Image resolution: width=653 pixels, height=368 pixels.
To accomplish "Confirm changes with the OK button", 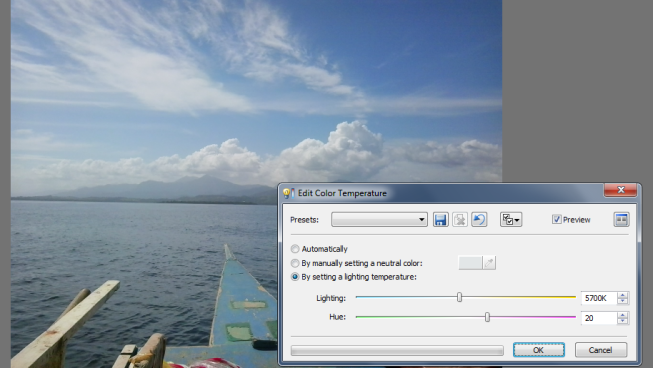I will [x=538, y=350].
